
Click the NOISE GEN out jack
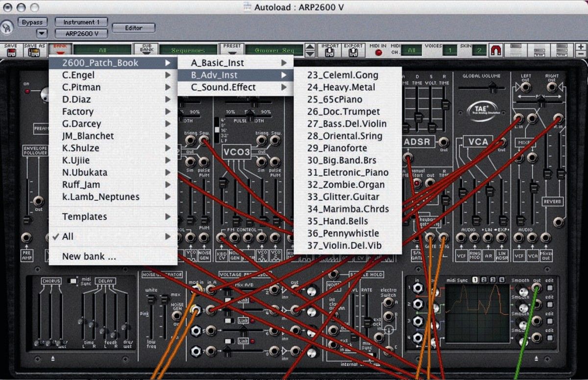(176, 316)
